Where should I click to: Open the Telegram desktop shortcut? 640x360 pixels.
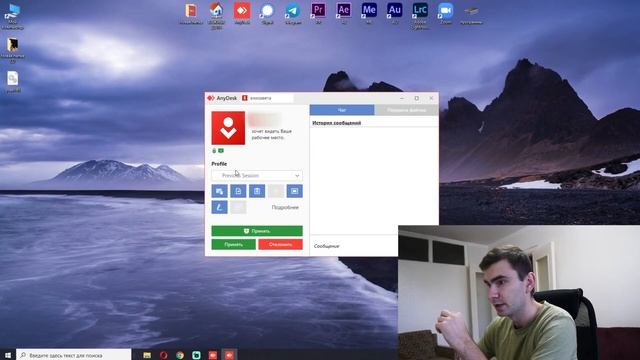293,13
